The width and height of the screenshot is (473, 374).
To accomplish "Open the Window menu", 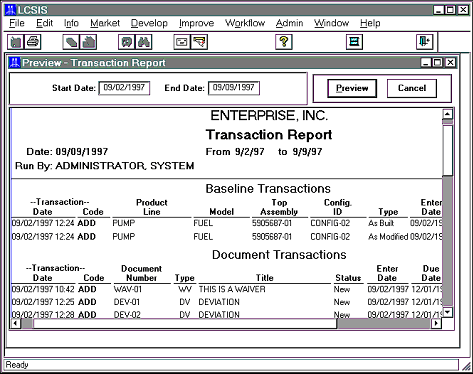I will pyautogui.click(x=331, y=23).
